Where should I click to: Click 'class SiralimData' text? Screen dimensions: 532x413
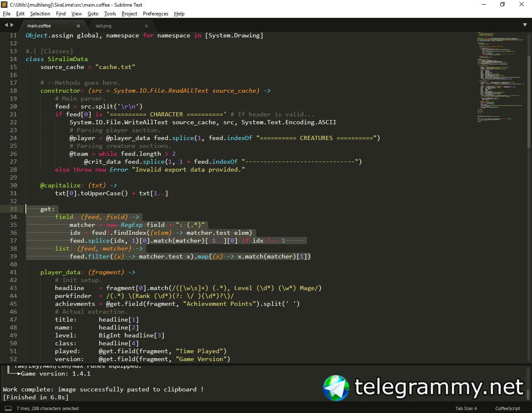click(57, 59)
